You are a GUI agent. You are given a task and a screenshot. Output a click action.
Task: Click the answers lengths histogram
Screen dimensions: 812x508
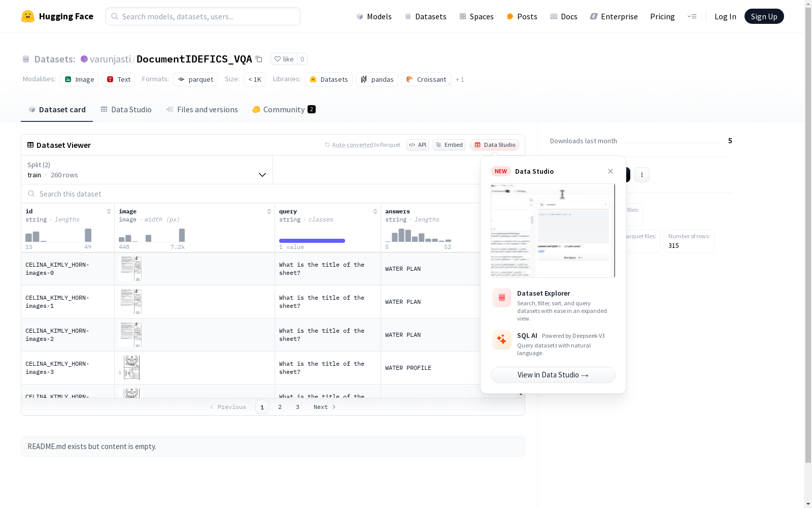tap(418, 235)
